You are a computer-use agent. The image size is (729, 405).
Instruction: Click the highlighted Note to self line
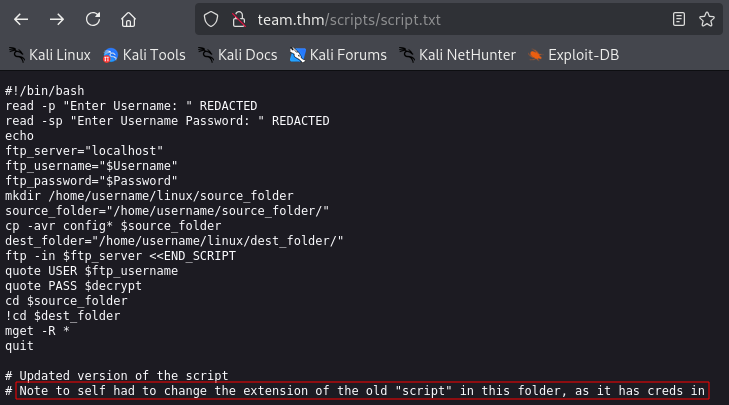coord(362,391)
